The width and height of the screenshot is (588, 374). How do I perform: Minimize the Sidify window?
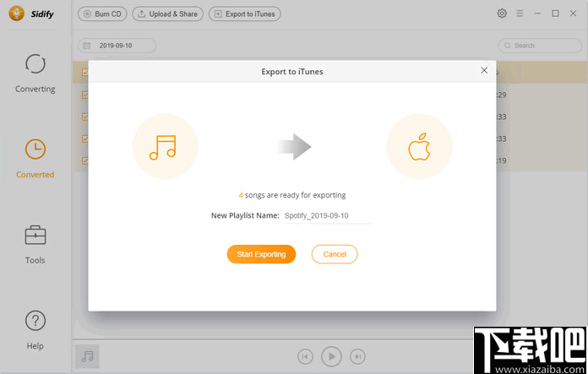pyautogui.click(x=538, y=14)
